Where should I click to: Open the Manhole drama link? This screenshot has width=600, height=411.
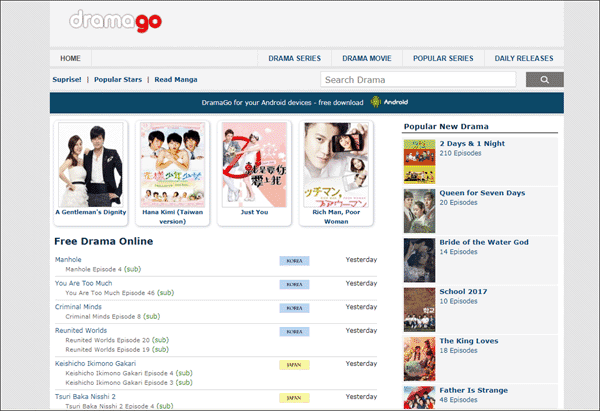point(68,259)
